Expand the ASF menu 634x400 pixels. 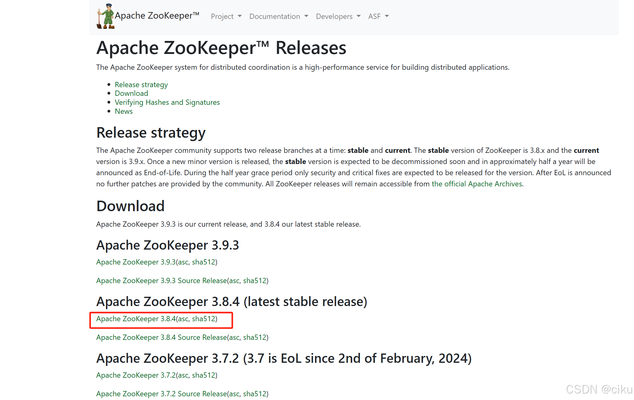pyautogui.click(x=378, y=16)
